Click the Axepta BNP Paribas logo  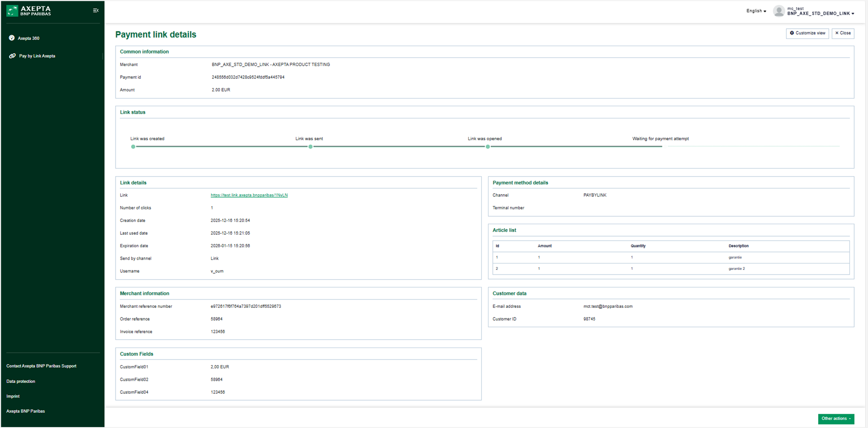coord(29,11)
